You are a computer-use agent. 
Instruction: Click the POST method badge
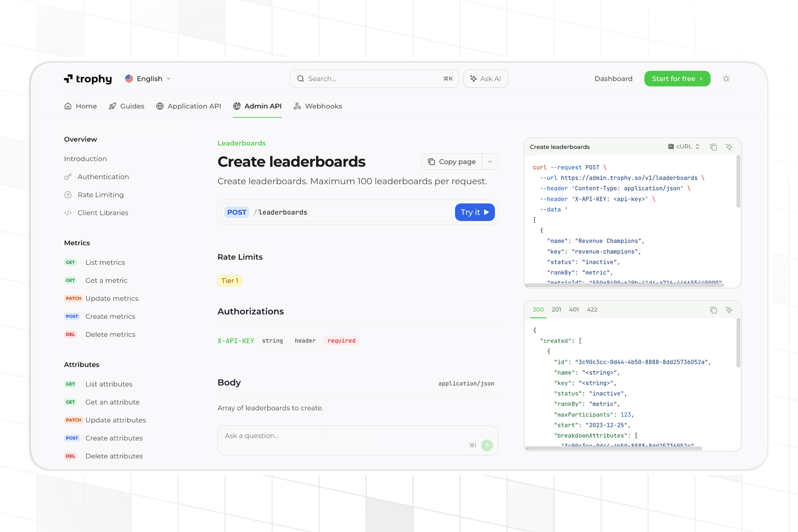(236, 212)
